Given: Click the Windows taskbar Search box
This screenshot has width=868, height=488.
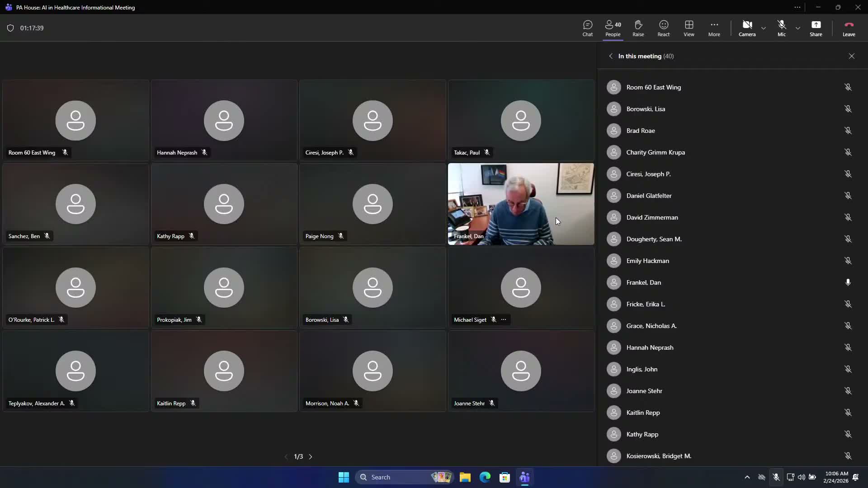Looking at the screenshot, I should 392,477.
